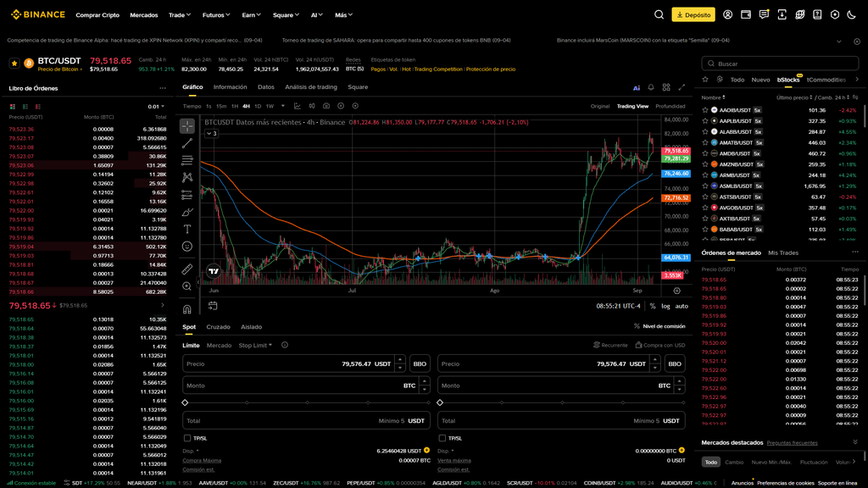This screenshot has height=488, width=868.
Task: Click the Depósito button
Action: 693,15
